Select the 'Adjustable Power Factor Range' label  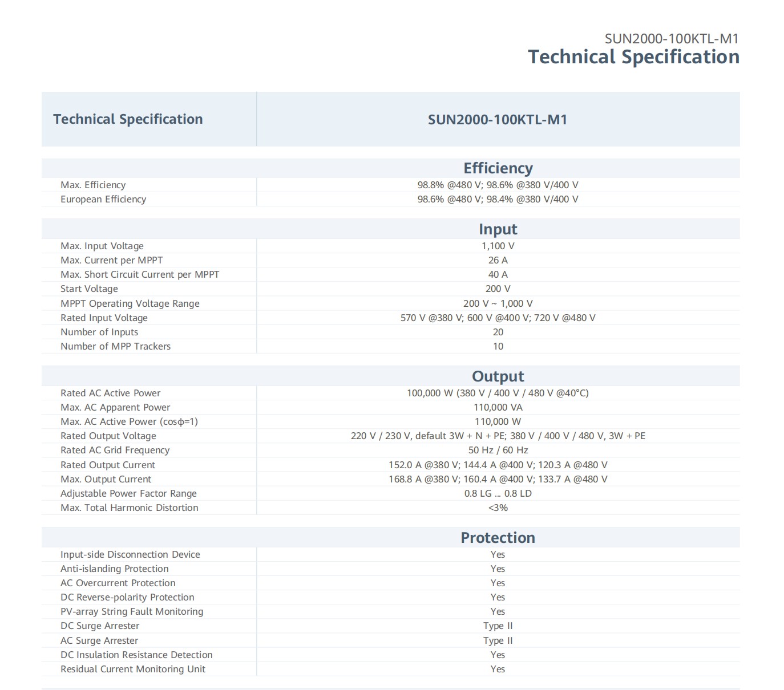pos(129,493)
